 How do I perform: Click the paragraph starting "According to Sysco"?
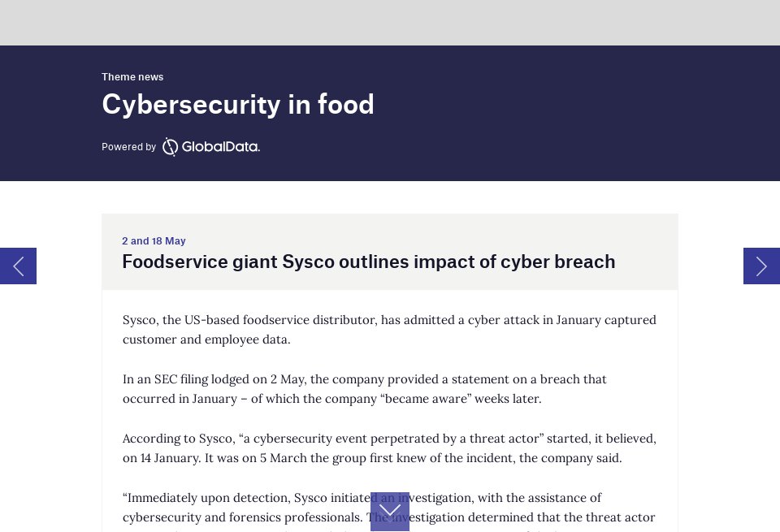click(x=389, y=448)
